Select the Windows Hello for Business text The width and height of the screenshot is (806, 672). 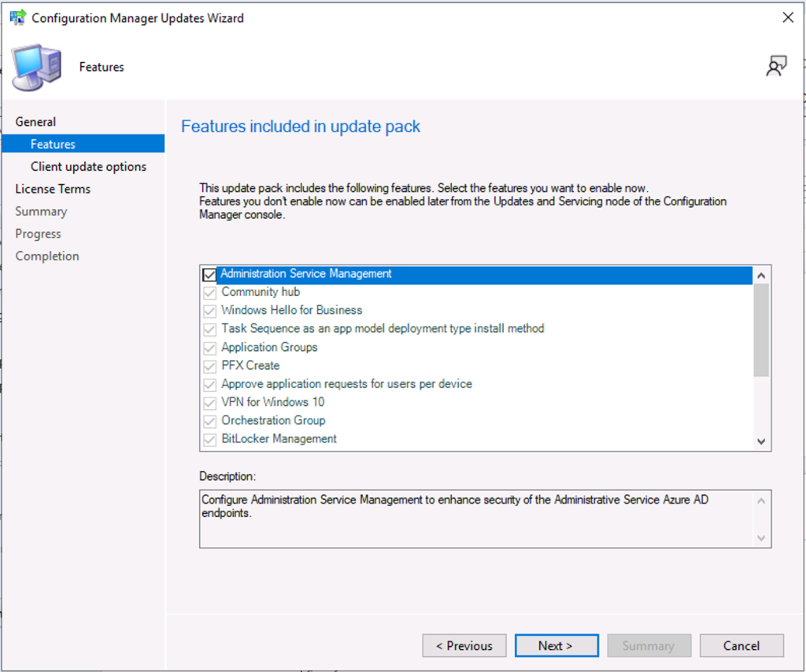point(291,310)
